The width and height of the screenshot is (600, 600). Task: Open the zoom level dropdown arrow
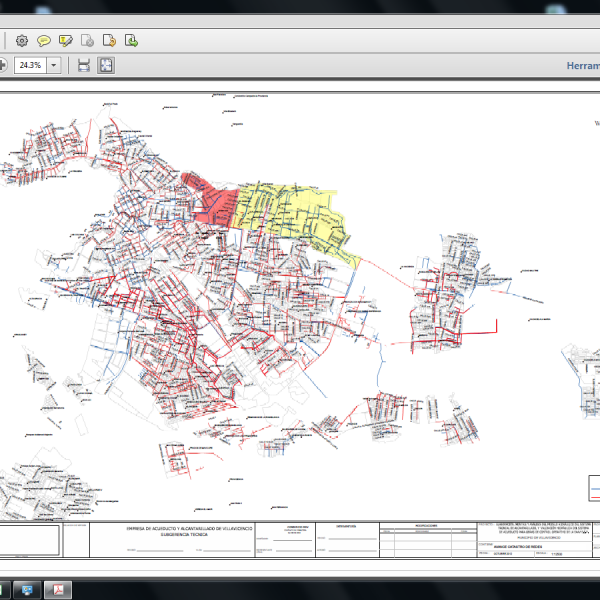(54, 65)
